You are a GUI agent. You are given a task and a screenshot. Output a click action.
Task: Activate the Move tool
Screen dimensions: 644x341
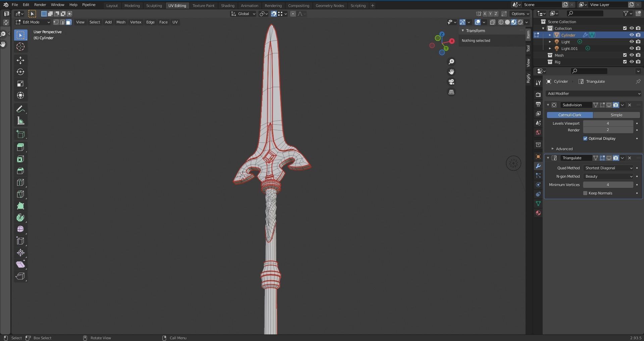point(20,60)
